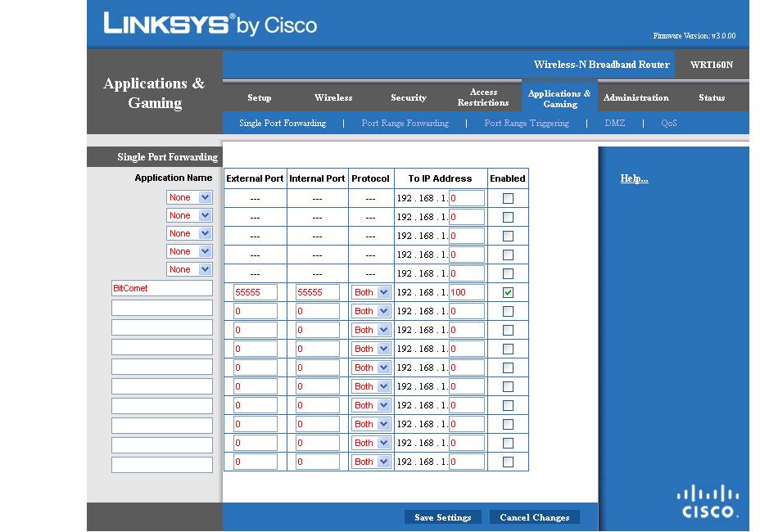Click External Port field in row below BitComet

[x=256, y=312]
